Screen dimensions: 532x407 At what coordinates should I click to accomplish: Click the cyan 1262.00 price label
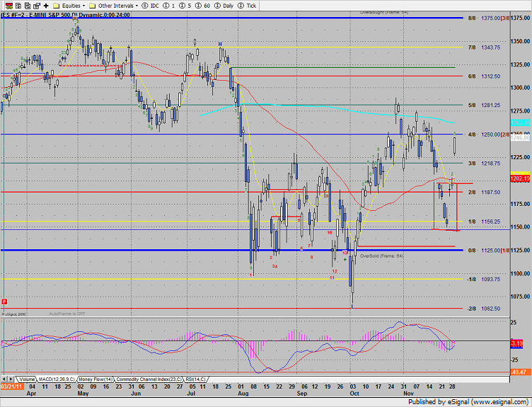point(520,122)
